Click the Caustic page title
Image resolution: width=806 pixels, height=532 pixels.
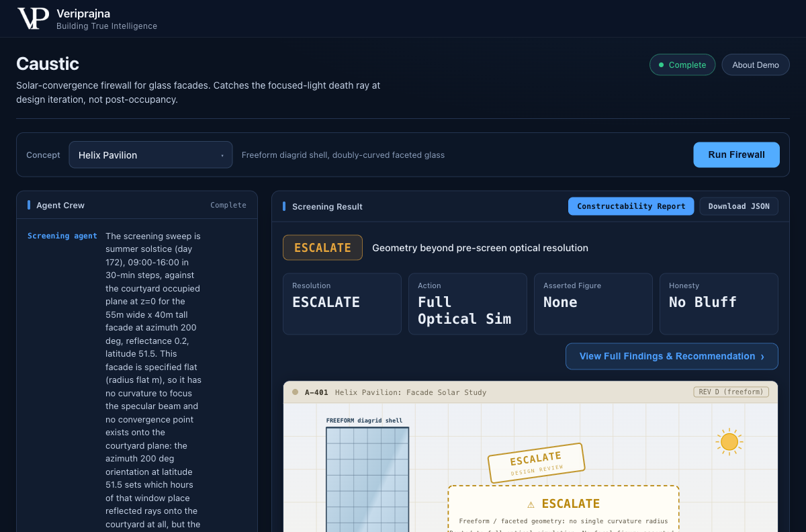(48, 64)
